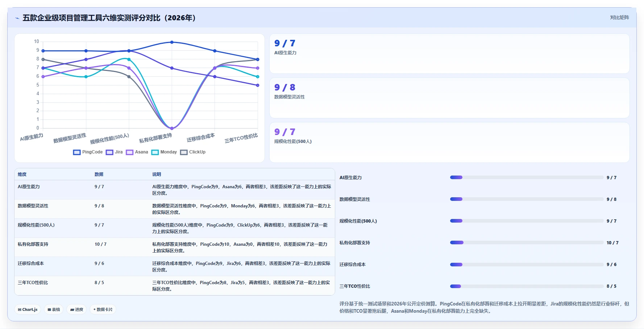Click the main title 五款企业级项目管理工具六维实测评分对比
Screen dimensions: 644x329
click(109, 18)
